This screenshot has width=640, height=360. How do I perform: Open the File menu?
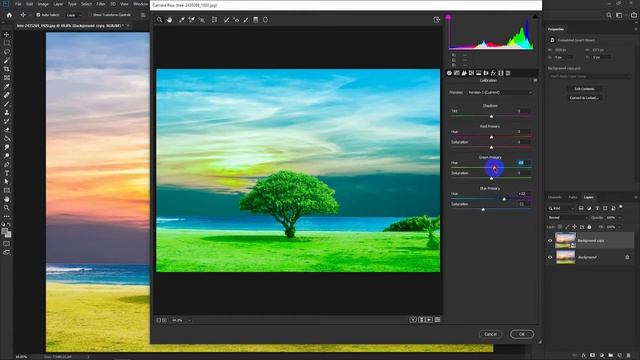18,4
